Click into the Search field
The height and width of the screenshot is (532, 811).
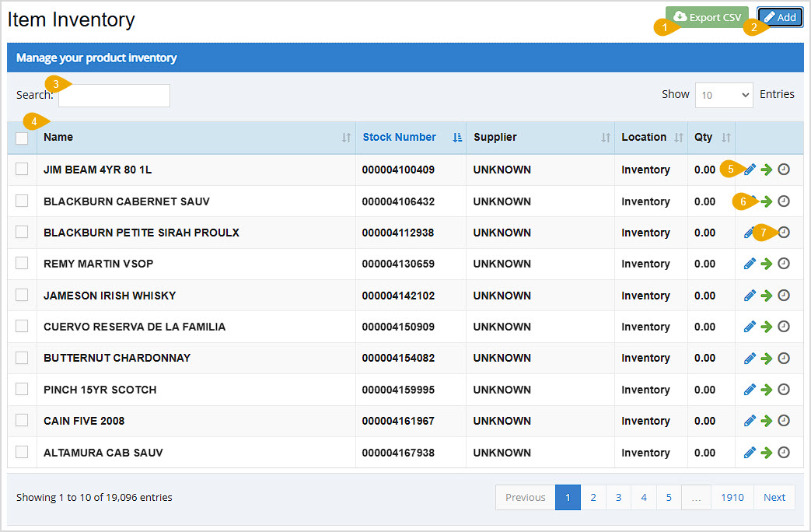tap(114, 95)
